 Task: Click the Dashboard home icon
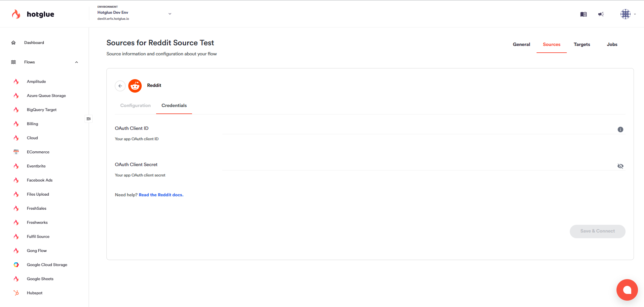coord(13,43)
